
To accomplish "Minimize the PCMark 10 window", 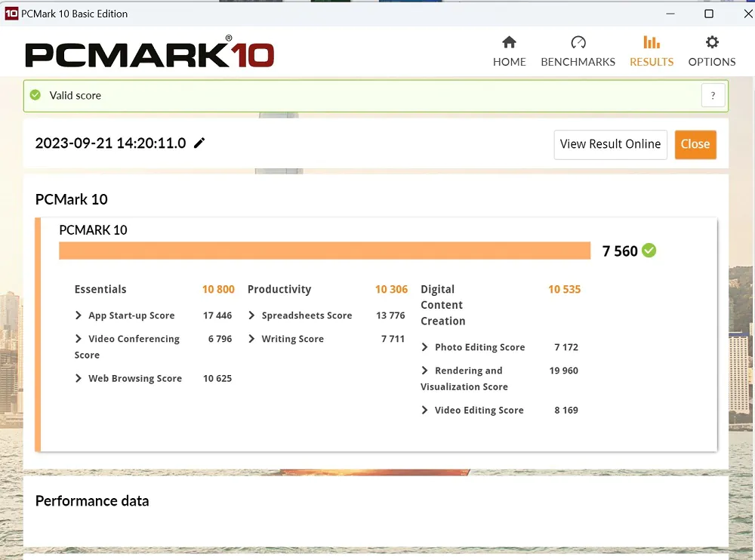I will (670, 14).
